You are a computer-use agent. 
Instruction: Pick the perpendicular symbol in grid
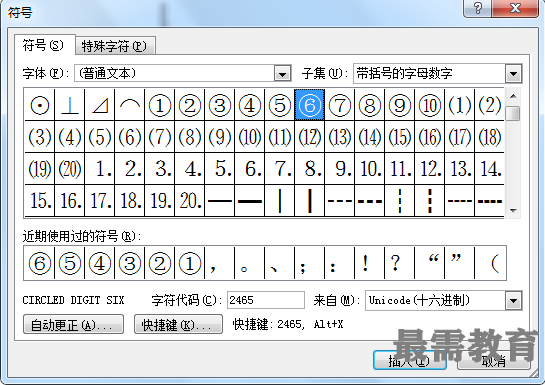[70, 105]
